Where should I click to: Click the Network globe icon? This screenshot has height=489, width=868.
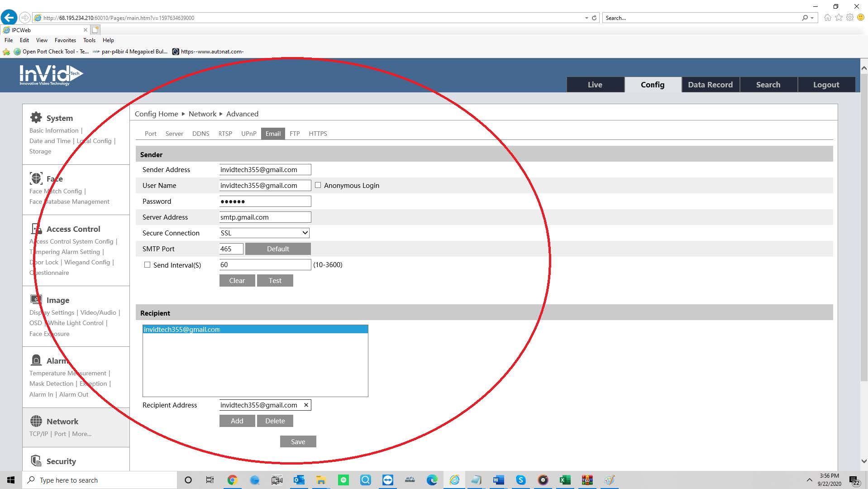click(x=36, y=421)
